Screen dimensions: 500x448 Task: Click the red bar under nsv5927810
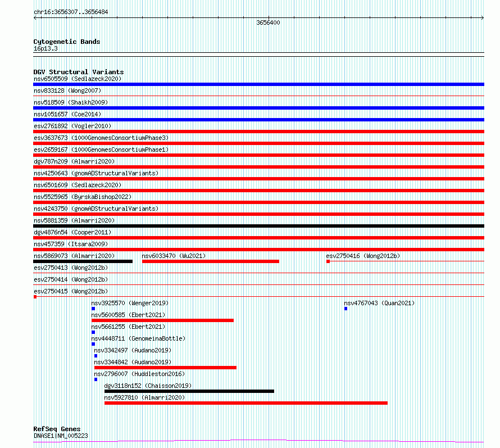click(x=246, y=404)
